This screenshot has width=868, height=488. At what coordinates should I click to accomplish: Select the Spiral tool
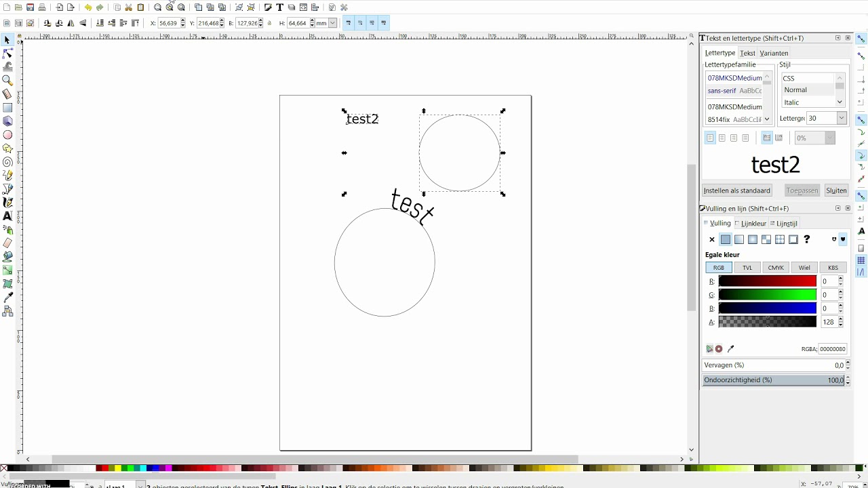7,162
